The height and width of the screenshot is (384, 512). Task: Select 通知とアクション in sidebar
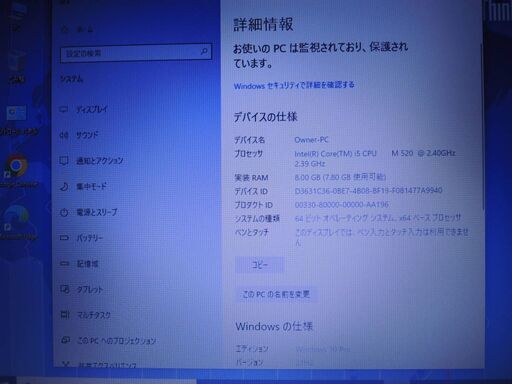[92, 161]
